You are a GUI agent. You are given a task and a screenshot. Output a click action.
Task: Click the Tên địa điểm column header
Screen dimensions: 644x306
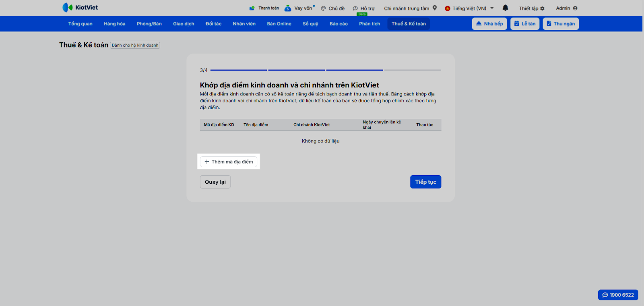(x=256, y=125)
